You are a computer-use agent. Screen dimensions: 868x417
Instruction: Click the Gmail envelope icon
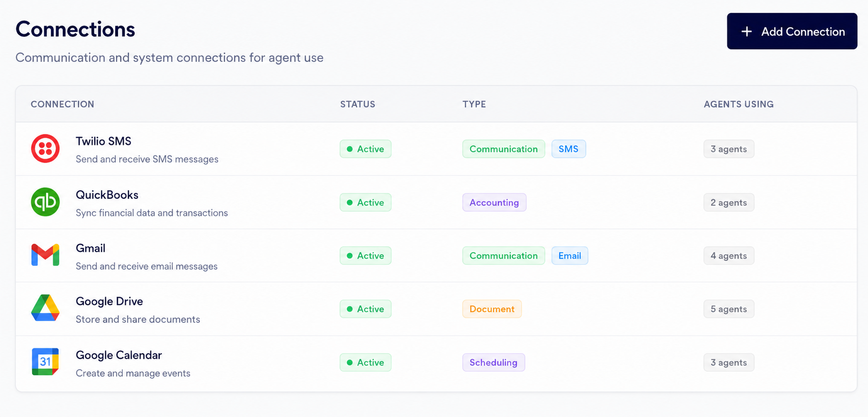click(45, 255)
